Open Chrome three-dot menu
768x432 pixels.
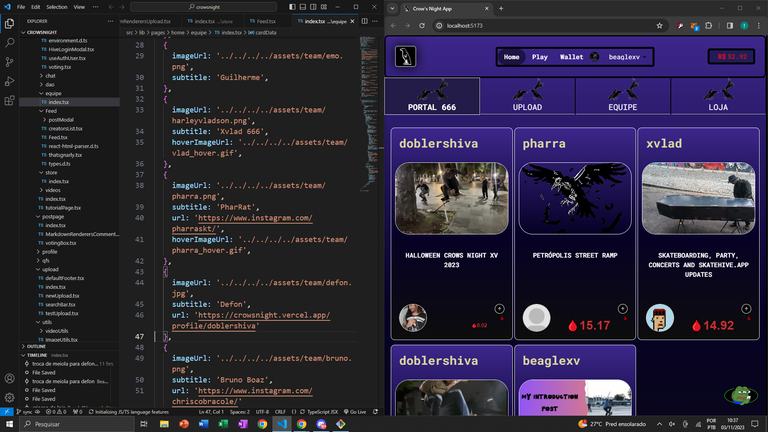759,25
